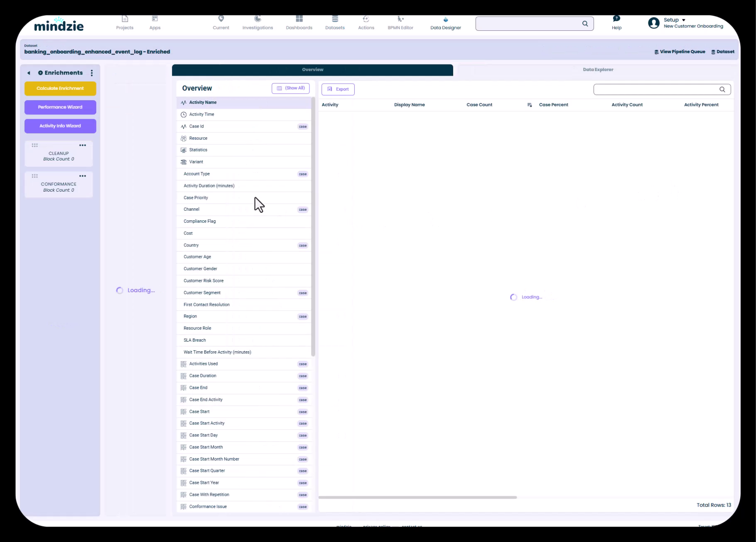This screenshot has height=542, width=756.
Task: Launch the Performance Wizard
Action: (60, 107)
